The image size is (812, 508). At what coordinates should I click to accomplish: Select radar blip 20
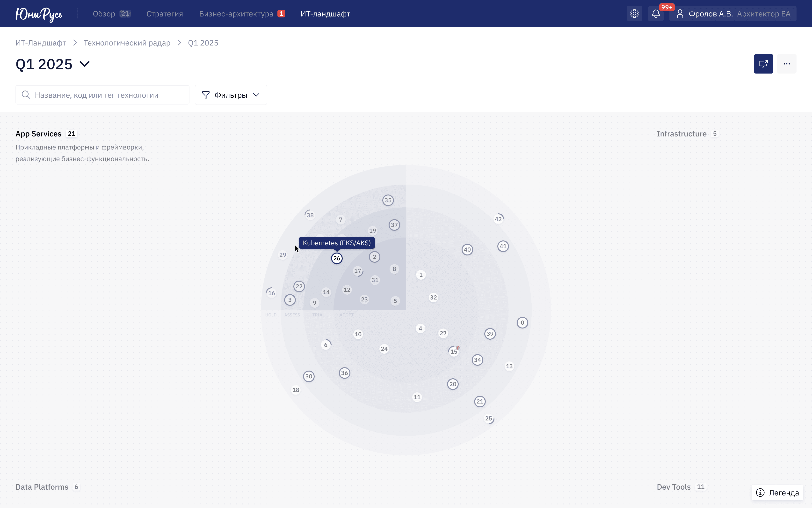[453, 384]
